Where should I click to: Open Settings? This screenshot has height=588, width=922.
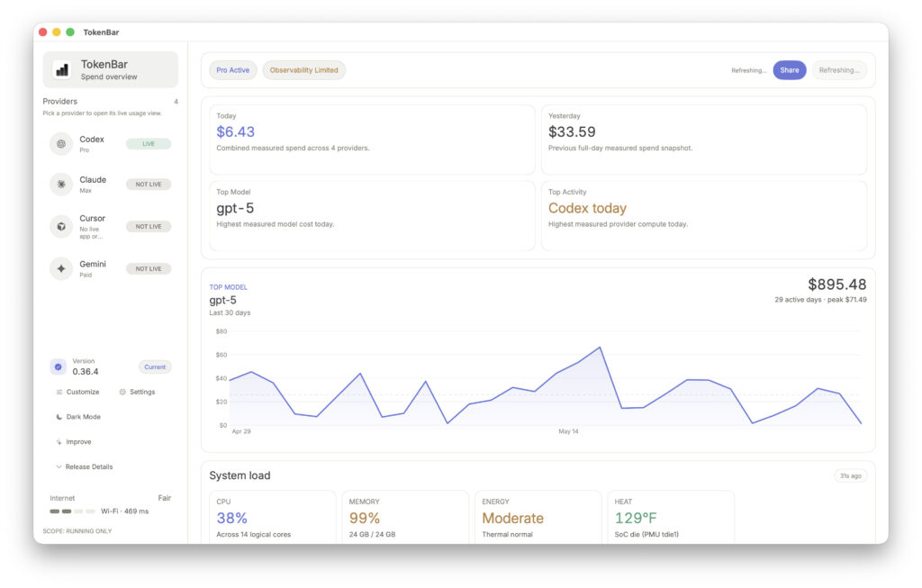[137, 393]
